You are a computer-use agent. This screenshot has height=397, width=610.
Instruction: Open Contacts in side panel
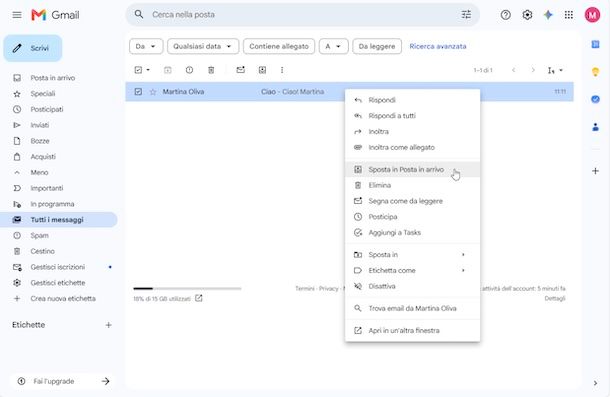coord(595,127)
